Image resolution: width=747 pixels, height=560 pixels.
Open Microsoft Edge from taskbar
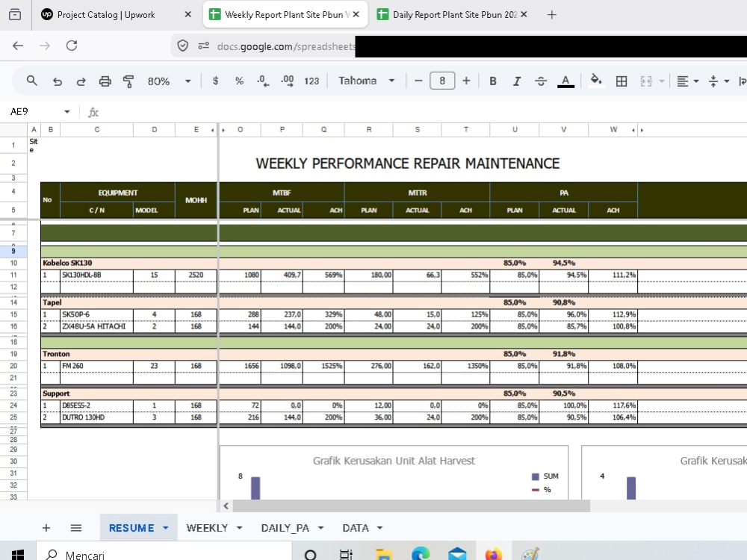[420, 554]
